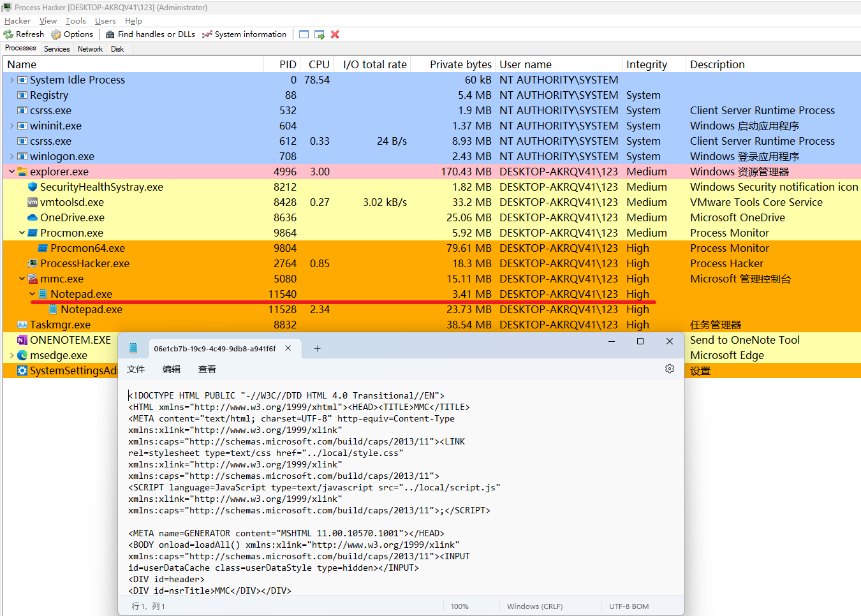This screenshot has height=616, width=861.
Task: Collapse the mmc.exe tree node
Action: point(22,279)
